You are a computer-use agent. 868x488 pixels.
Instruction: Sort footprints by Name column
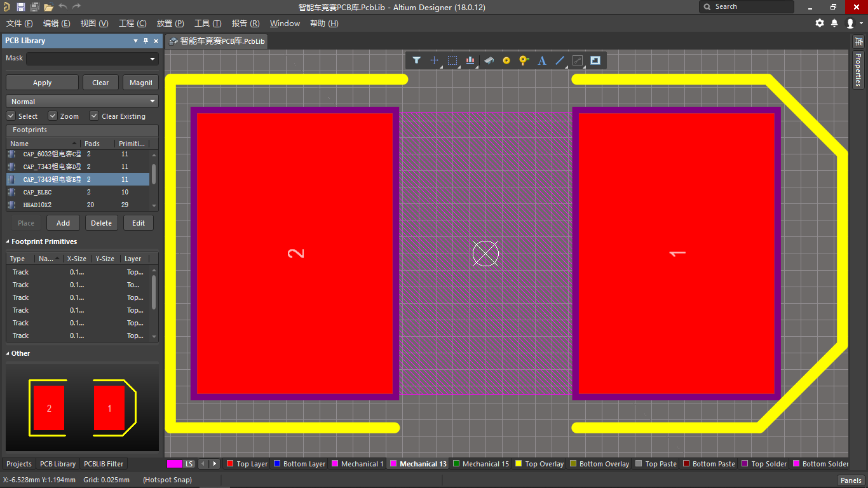43,144
